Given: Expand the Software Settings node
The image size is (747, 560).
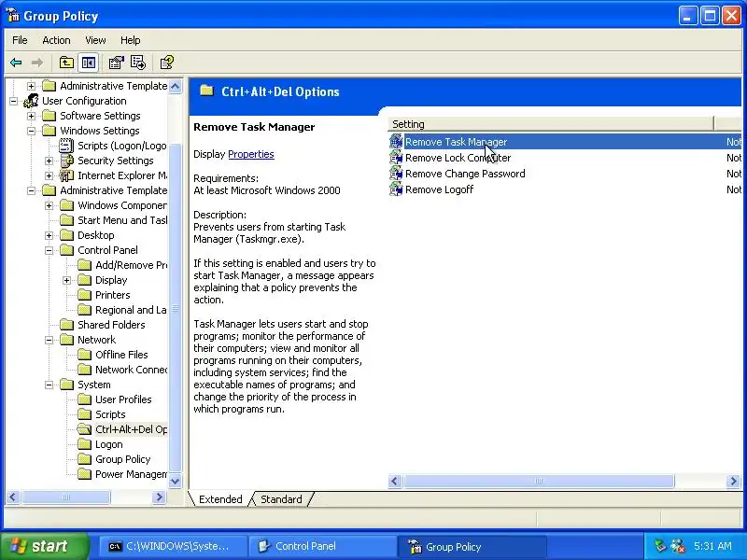Looking at the screenshot, I should tap(31, 116).
